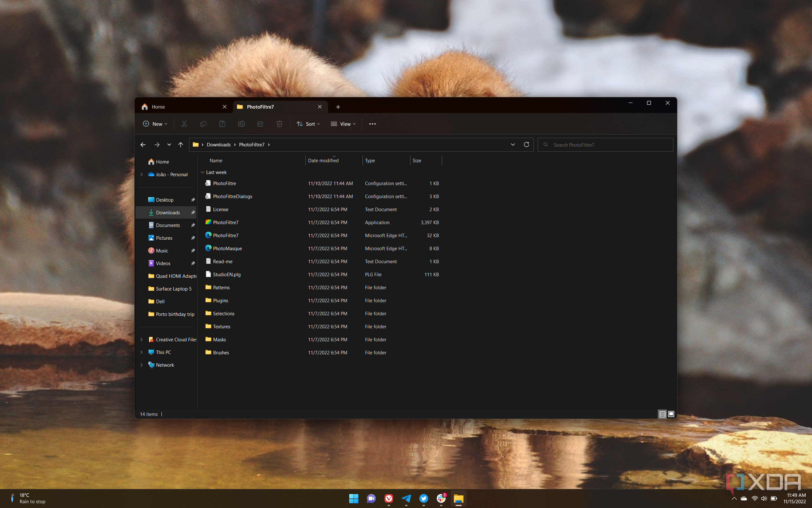This screenshot has width=812, height=508.
Task: Expand address bar history dropdown
Action: (x=513, y=144)
